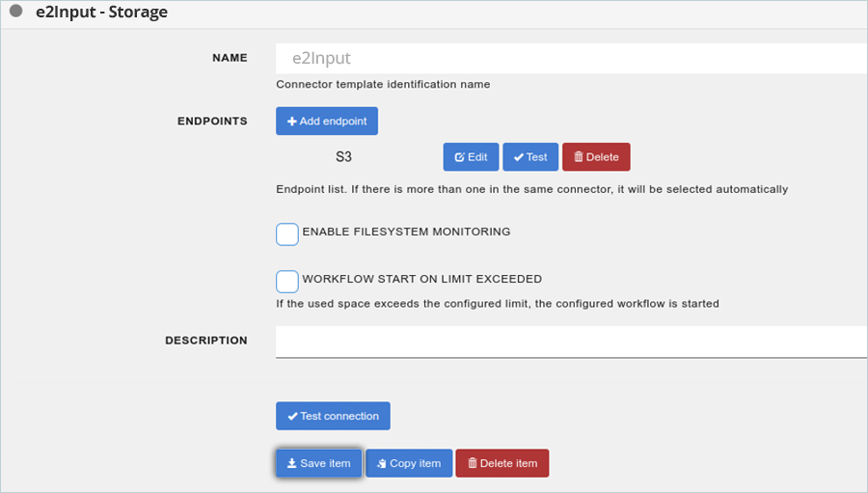Screen dimensions: 868x493
Task: Select the S3 endpoint entry
Action: pos(343,156)
